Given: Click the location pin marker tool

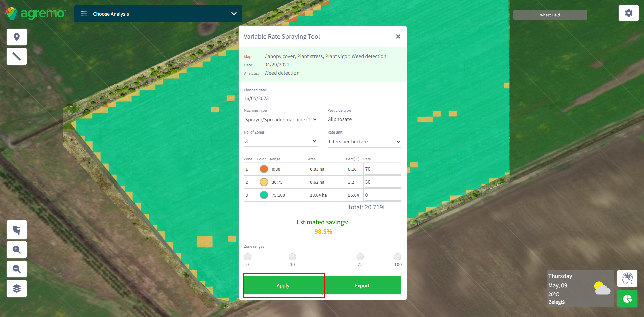Looking at the screenshot, I should [x=17, y=37].
